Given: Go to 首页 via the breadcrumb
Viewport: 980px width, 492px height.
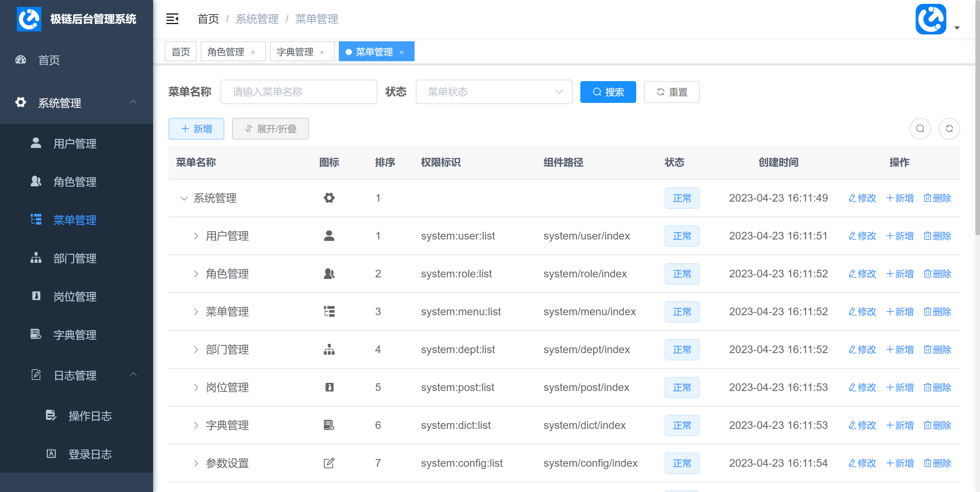Looking at the screenshot, I should coord(208,19).
